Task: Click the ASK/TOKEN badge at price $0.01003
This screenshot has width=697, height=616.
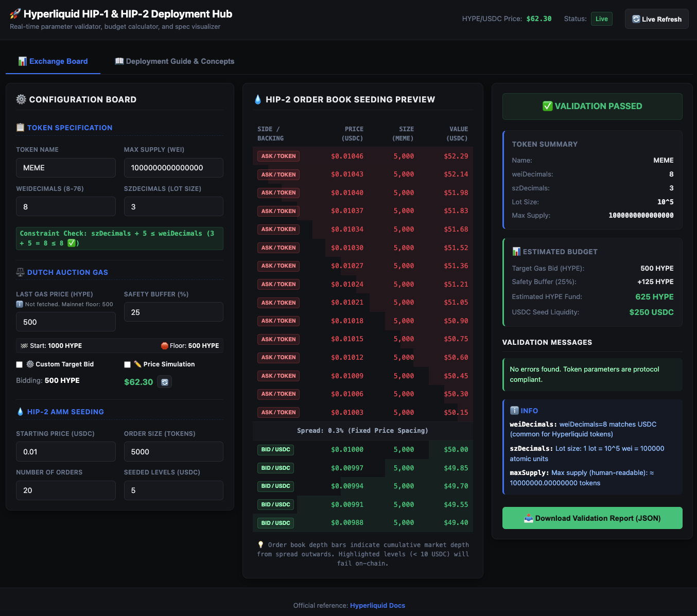Action: (x=278, y=412)
